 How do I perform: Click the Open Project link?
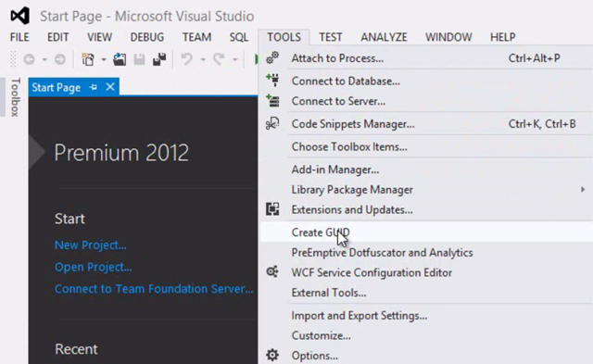pos(93,267)
